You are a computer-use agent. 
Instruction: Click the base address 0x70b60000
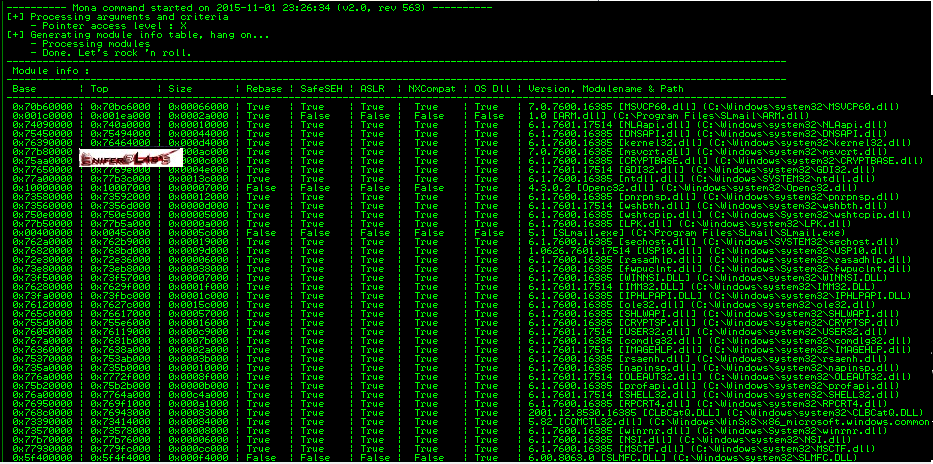click(x=42, y=106)
